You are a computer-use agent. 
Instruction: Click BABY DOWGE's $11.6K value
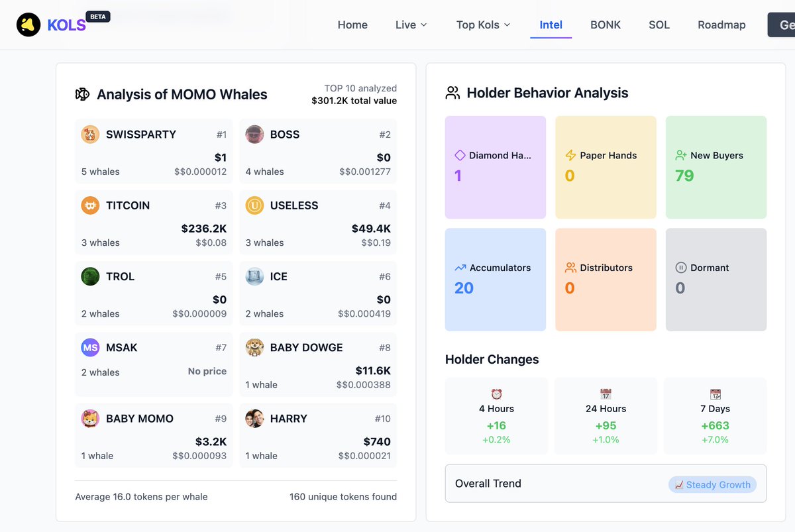[x=373, y=370]
